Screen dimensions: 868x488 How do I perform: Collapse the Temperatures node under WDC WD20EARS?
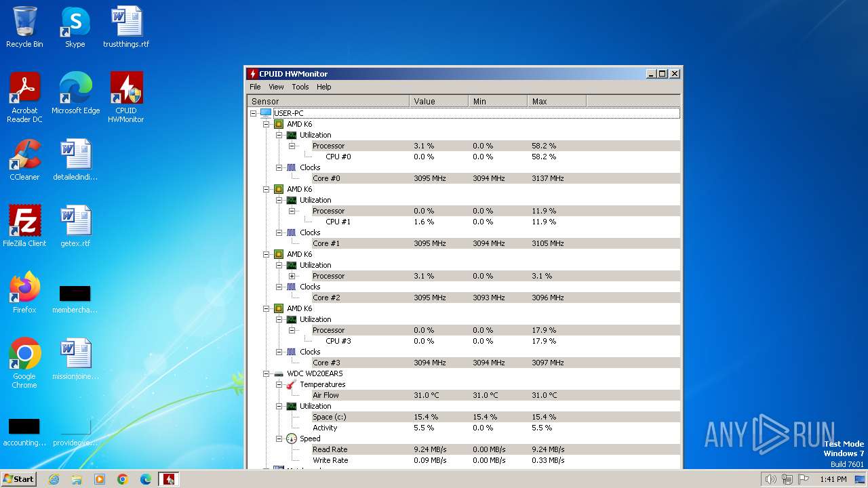279,384
